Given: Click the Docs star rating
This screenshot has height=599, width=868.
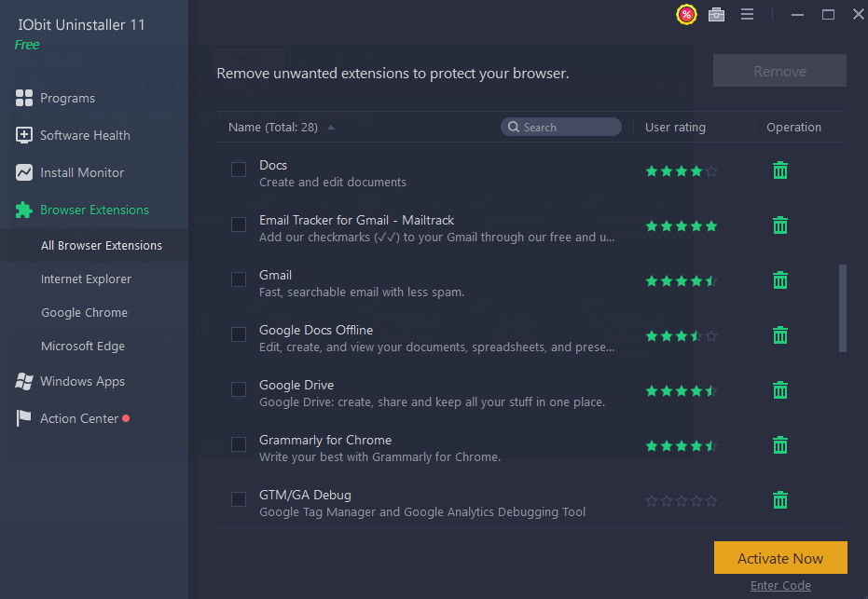Looking at the screenshot, I should pos(681,170).
